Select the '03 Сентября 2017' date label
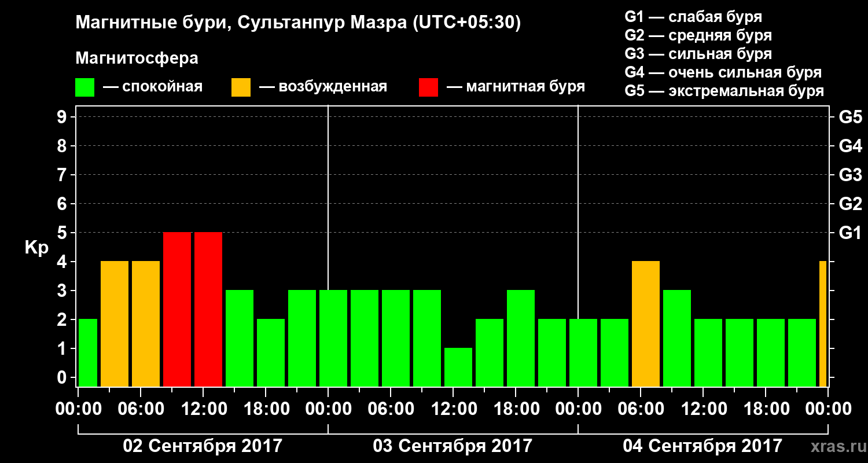868x463 pixels. 453,446
